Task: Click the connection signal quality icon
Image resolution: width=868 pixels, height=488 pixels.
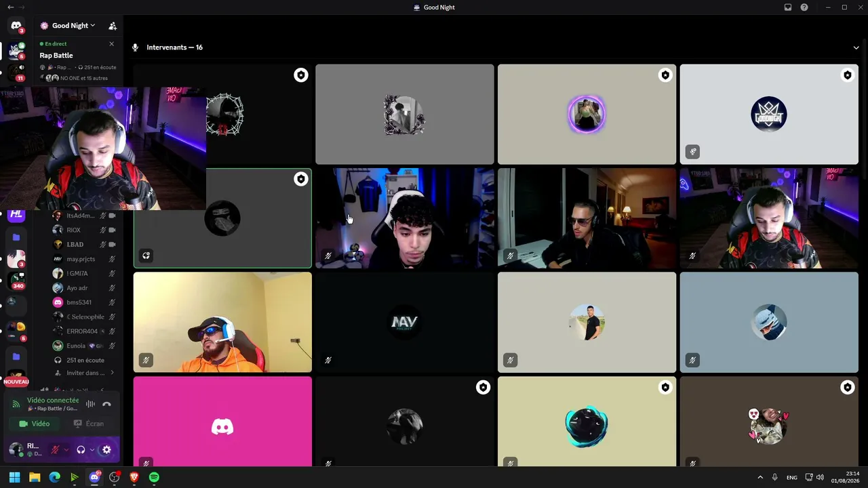Action: pos(16,404)
